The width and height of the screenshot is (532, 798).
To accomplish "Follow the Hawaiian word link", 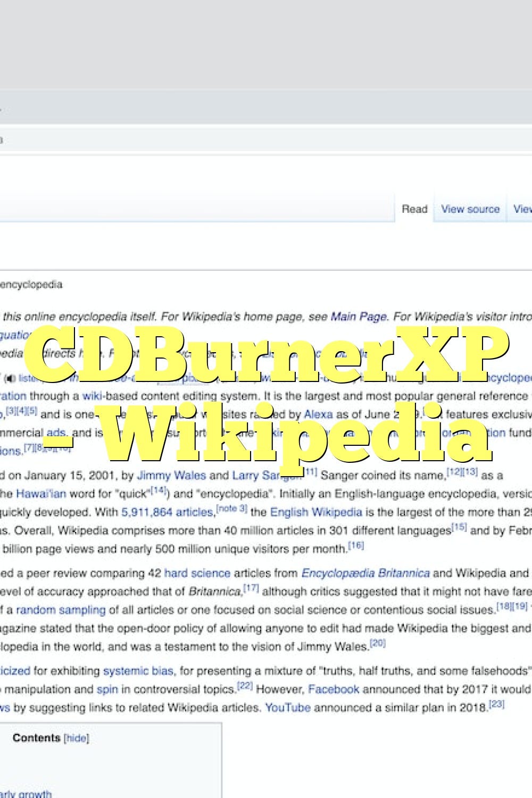I will point(41,494).
